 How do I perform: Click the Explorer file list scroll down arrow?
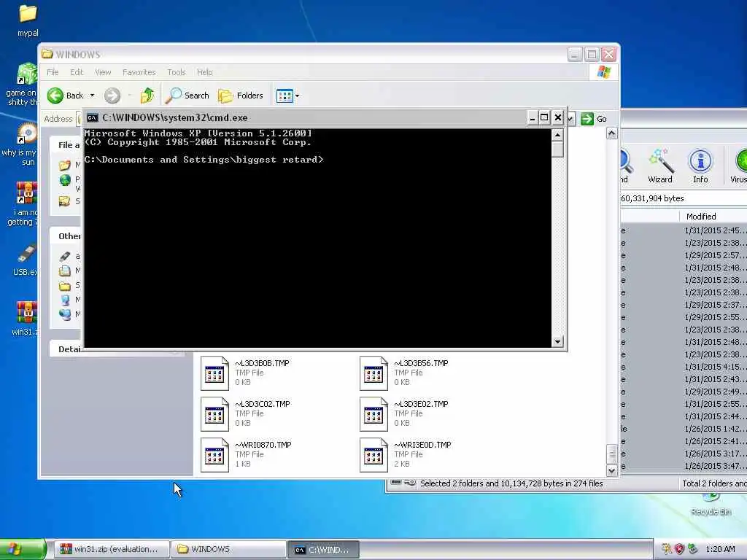612,470
